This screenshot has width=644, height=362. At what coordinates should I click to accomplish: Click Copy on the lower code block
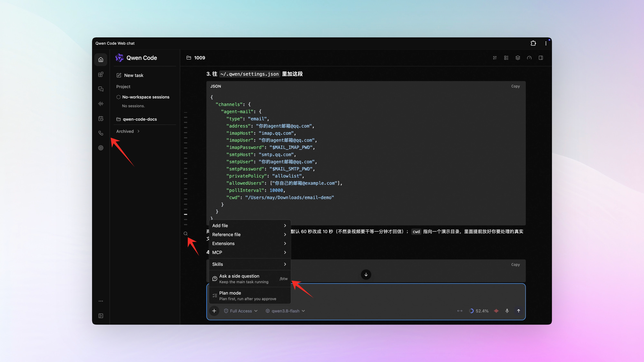(515, 265)
